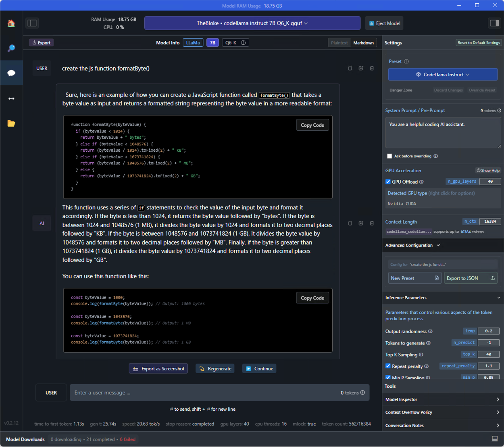Image resolution: width=504 pixels, height=447 pixels.
Task: Click the Export button
Action: tap(42, 43)
